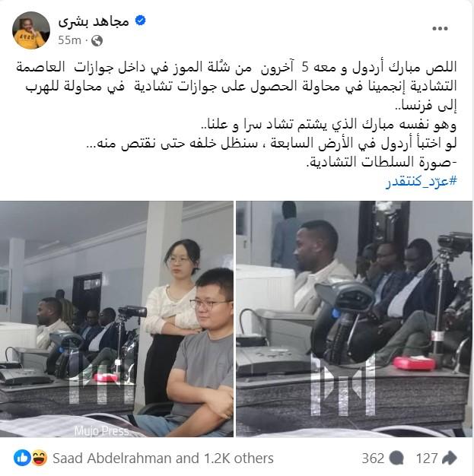Click the 55m post timestamp
Image resolution: width=474 pixels, height=476 pixels.
(x=69, y=40)
